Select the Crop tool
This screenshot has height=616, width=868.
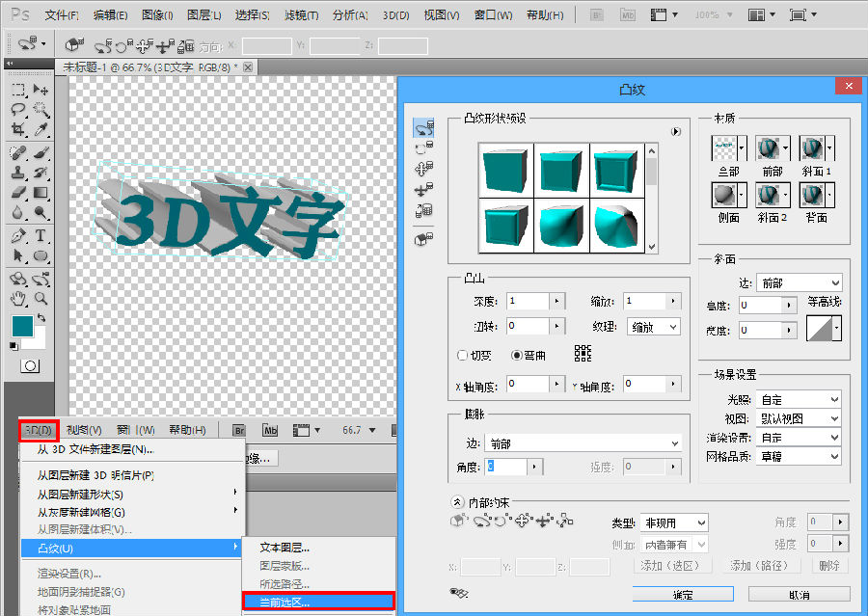(18, 129)
